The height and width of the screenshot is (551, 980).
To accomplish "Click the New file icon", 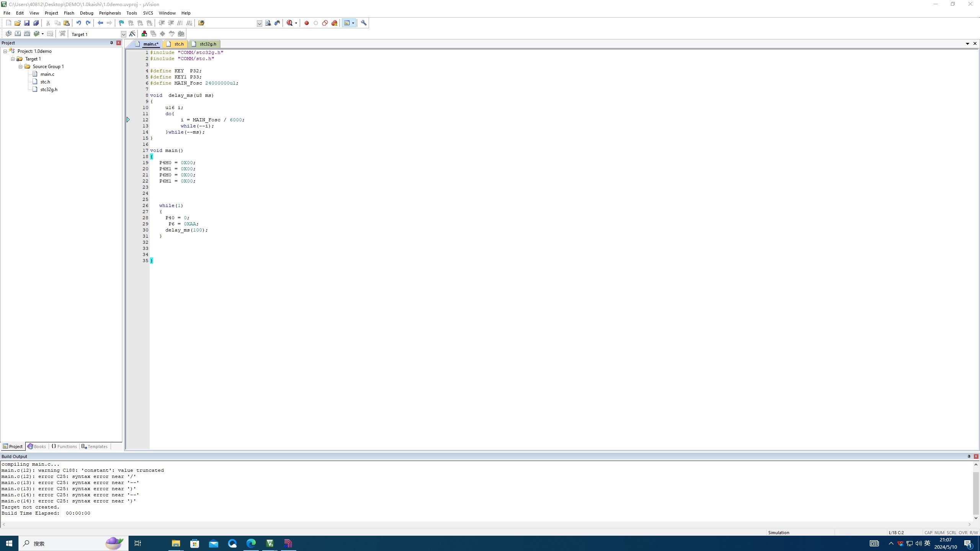I will 8,23.
